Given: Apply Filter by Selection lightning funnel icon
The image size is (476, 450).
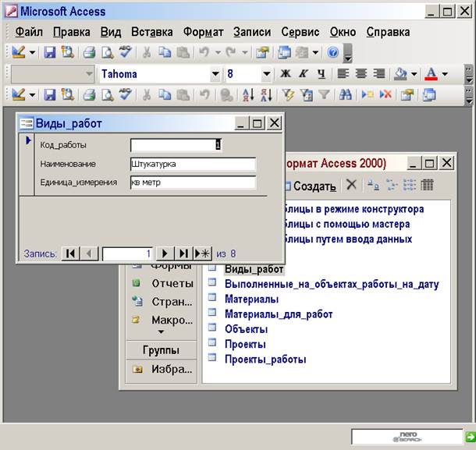Looking at the screenshot, I should point(288,94).
